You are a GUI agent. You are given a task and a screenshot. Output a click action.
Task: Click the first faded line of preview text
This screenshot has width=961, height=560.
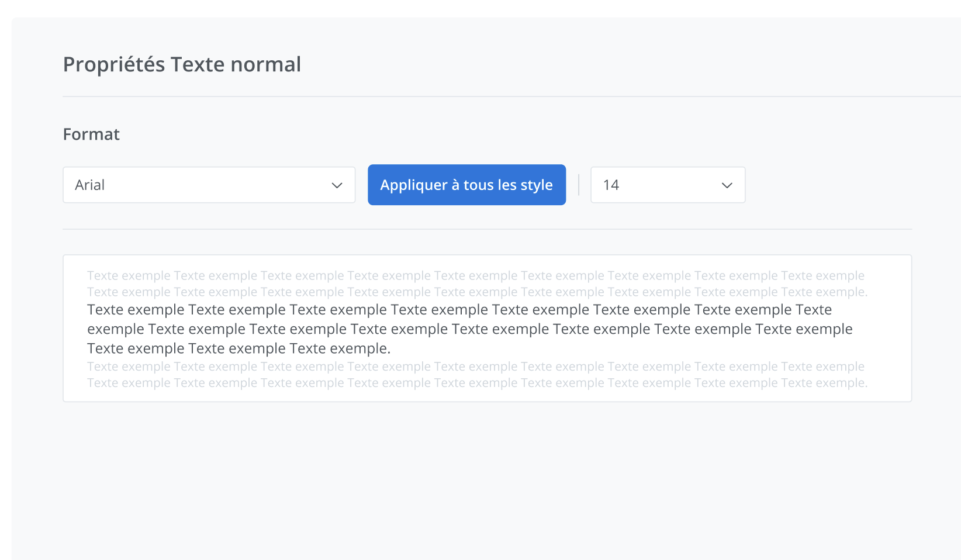click(x=475, y=275)
